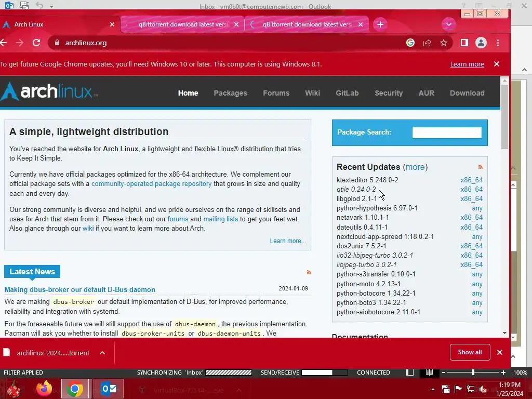Image resolution: width=532 pixels, height=399 pixels.
Task: Follow the wiki link in intro text
Action: 88,229
